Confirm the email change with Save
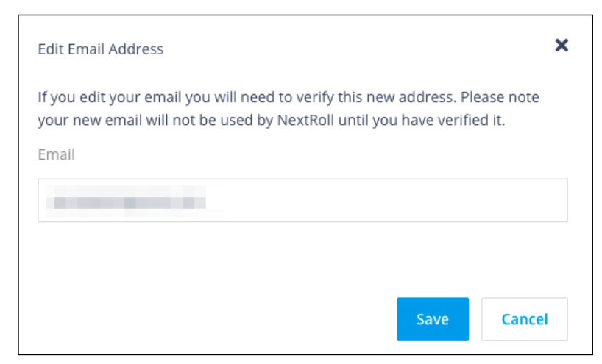 pos(432,319)
